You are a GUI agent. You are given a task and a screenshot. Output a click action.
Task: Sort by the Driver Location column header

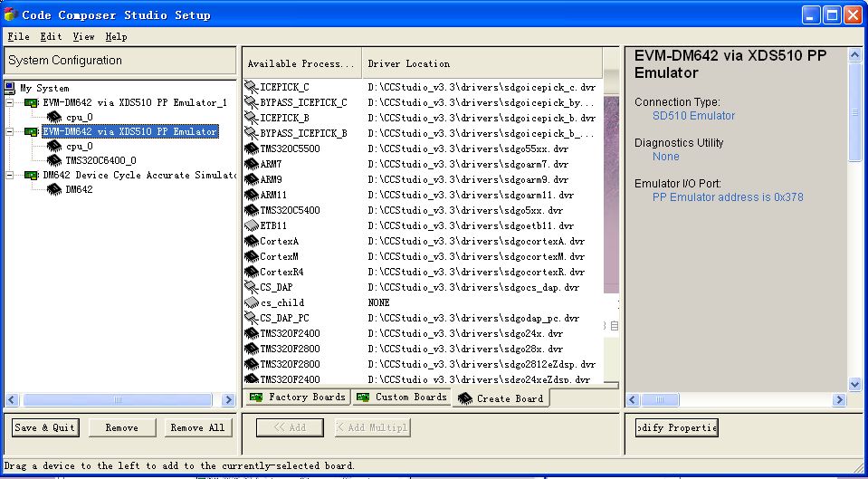[x=482, y=63]
